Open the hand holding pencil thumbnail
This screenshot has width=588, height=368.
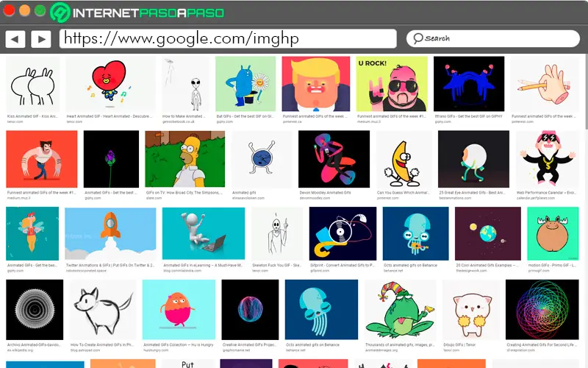[x=545, y=84]
